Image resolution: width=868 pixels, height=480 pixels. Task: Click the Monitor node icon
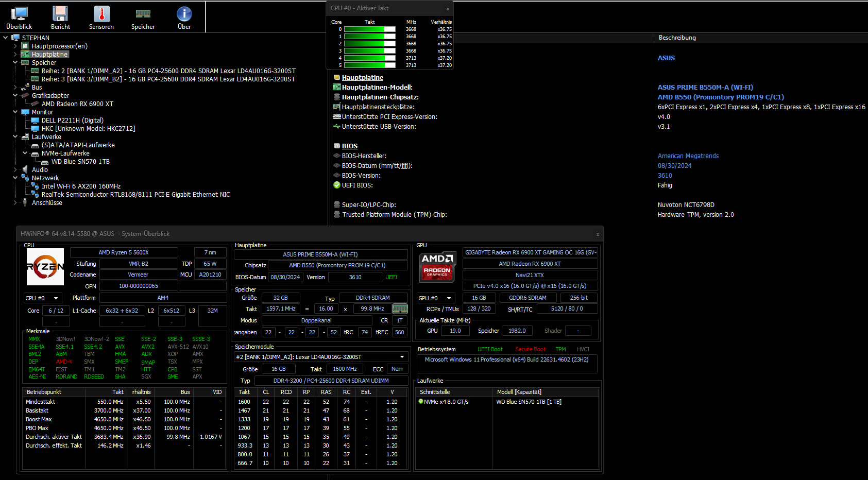25,112
